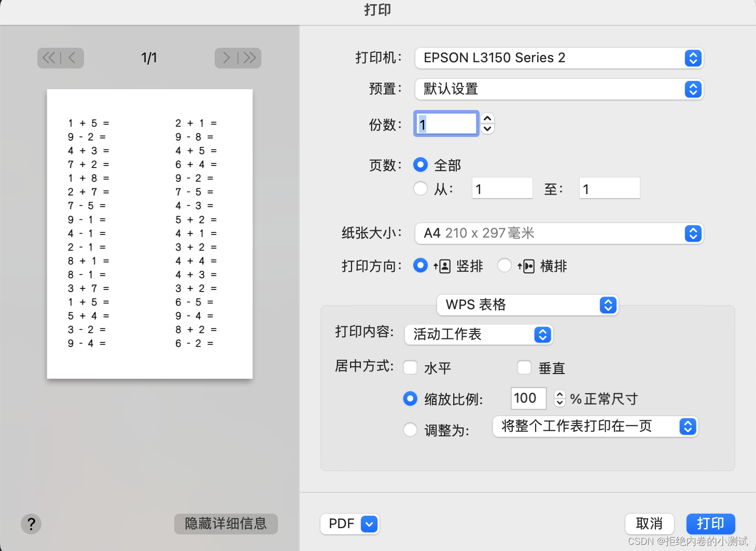Select the 'adjust to' radio button
756x551 pixels.
[410, 430]
